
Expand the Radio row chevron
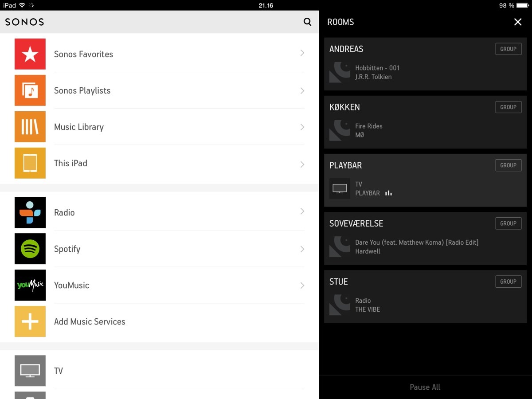302,211
